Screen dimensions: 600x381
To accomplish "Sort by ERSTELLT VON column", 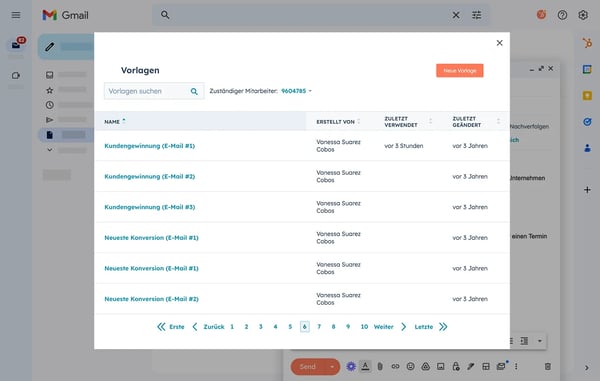I will (x=338, y=122).
